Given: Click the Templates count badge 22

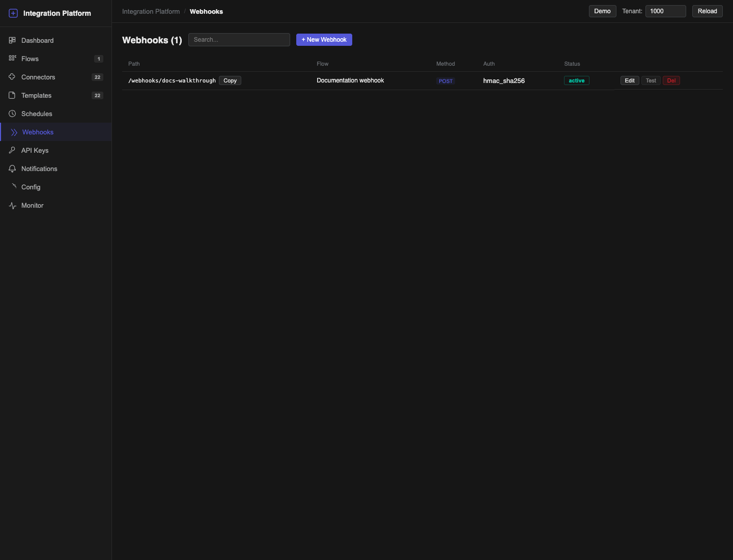Looking at the screenshot, I should (97, 95).
